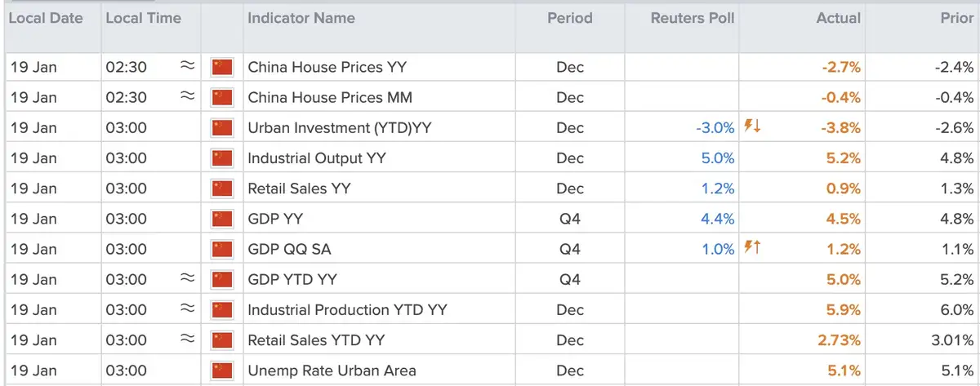Click China flag in Unemp Rate Urban Area row

click(222, 370)
